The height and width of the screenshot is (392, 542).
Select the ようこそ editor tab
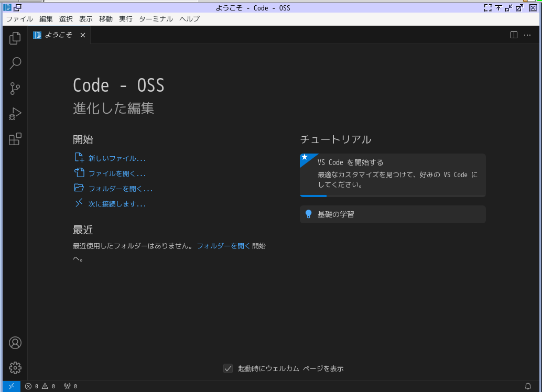click(x=59, y=35)
